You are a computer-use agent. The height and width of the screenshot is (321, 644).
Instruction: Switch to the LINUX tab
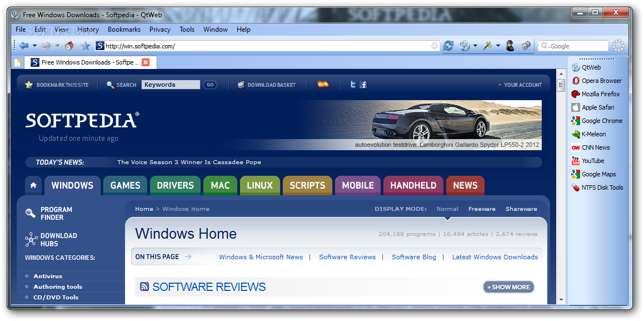click(x=260, y=185)
